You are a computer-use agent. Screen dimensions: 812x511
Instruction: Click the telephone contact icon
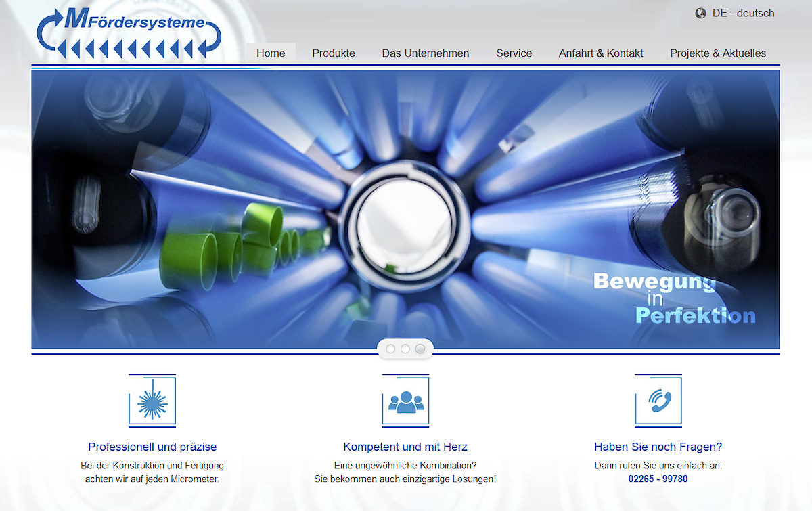coord(658,401)
